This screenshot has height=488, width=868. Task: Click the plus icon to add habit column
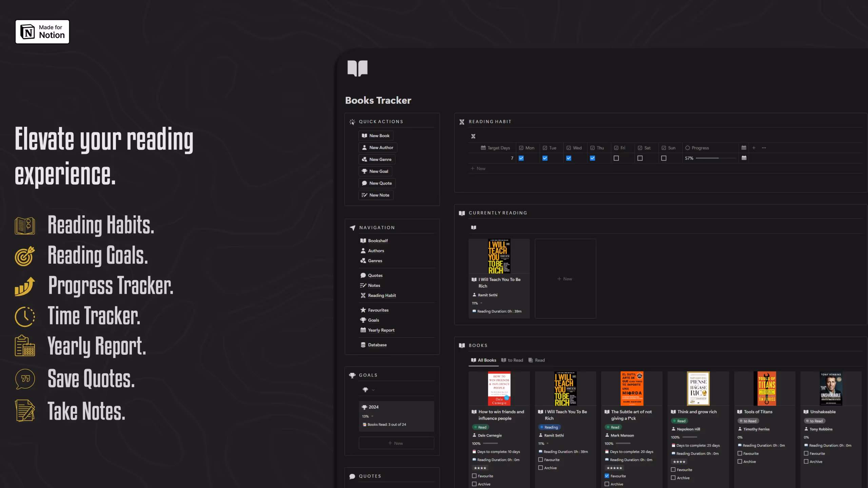pos(754,148)
